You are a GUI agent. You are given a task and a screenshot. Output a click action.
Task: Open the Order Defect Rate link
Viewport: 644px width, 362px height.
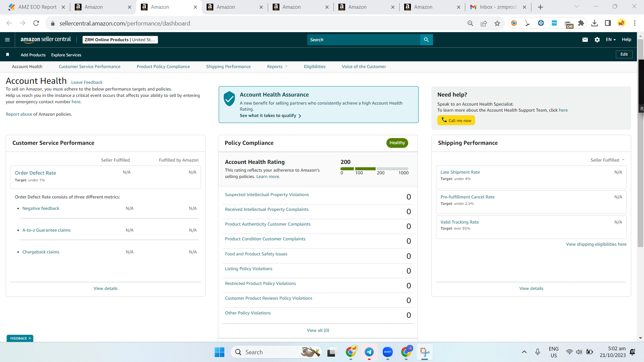[36, 173]
